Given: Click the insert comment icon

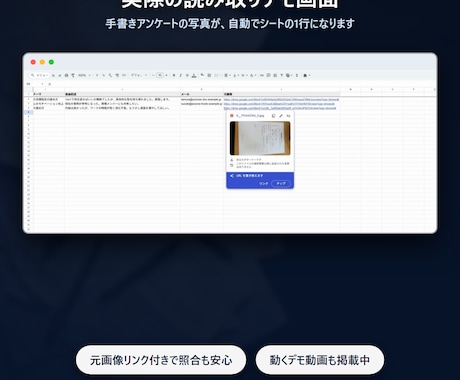Looking at the screenshot, I should coord(268,75).
